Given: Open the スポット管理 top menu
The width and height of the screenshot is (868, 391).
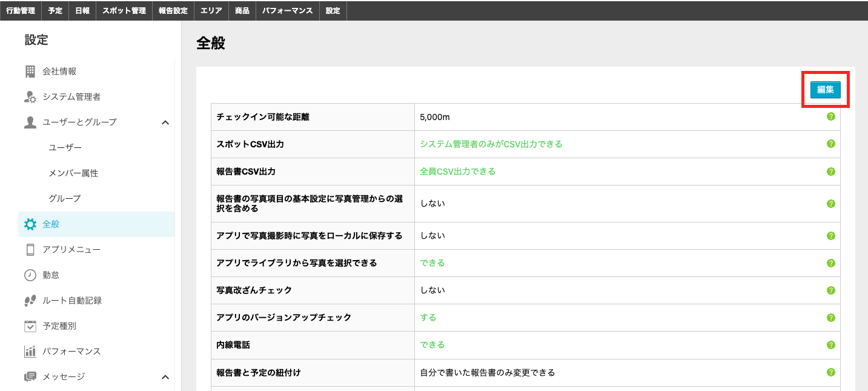Looking at the screenshot, I should click(x=124, y=11).
